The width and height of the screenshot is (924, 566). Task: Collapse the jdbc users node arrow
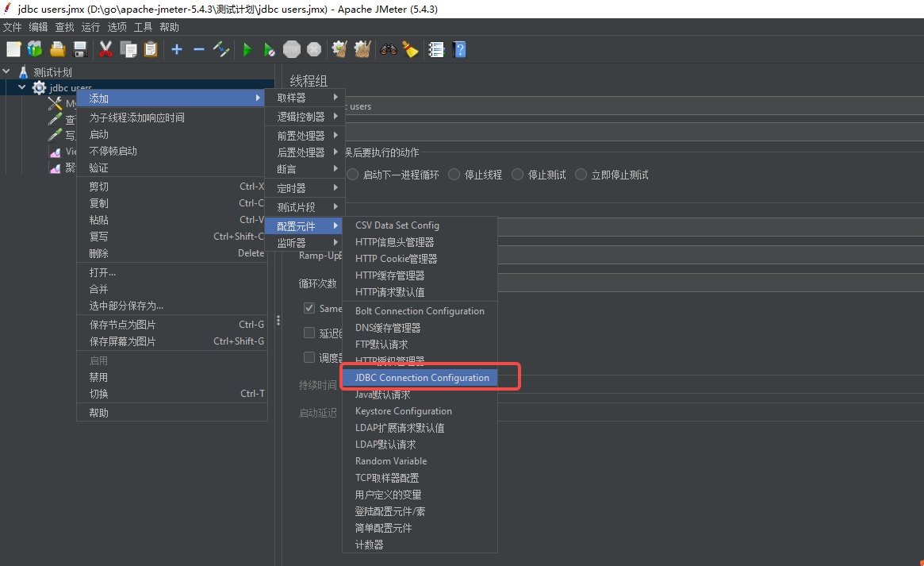point(21,87)
